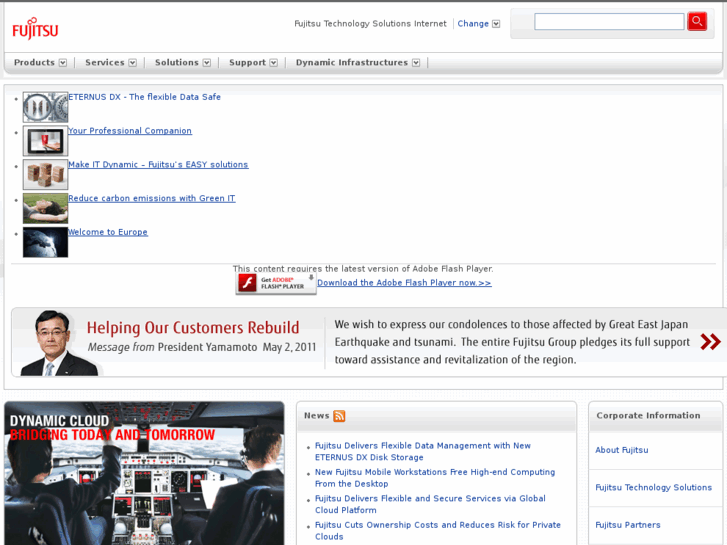Open the Dynamic Cloud cockpit banner
The height and width of the screenshot is (545, 727).
click(x=144, y=473)
